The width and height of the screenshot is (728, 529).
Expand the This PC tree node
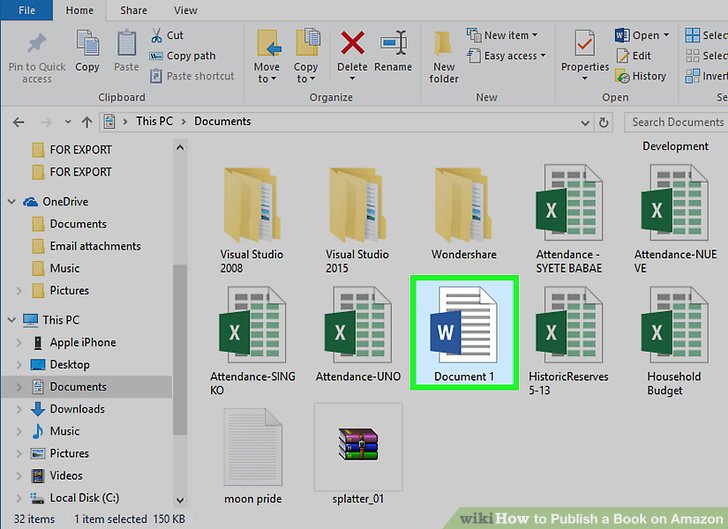tap(12, 321)
